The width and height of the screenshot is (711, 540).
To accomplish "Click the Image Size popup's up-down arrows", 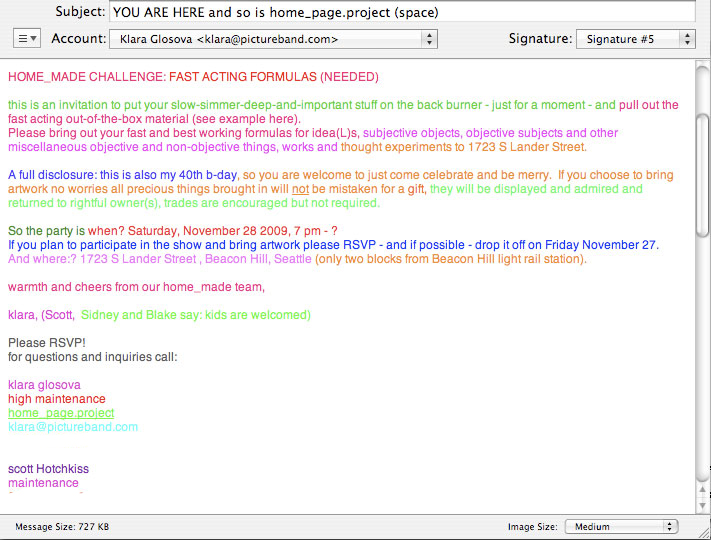I will coord(669,527).
